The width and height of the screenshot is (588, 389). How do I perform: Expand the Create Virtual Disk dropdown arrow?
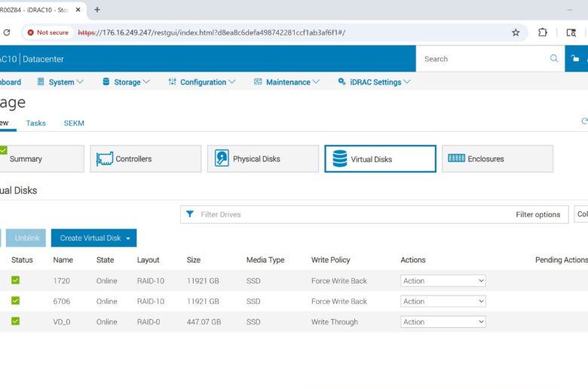(x=128, y=238)
